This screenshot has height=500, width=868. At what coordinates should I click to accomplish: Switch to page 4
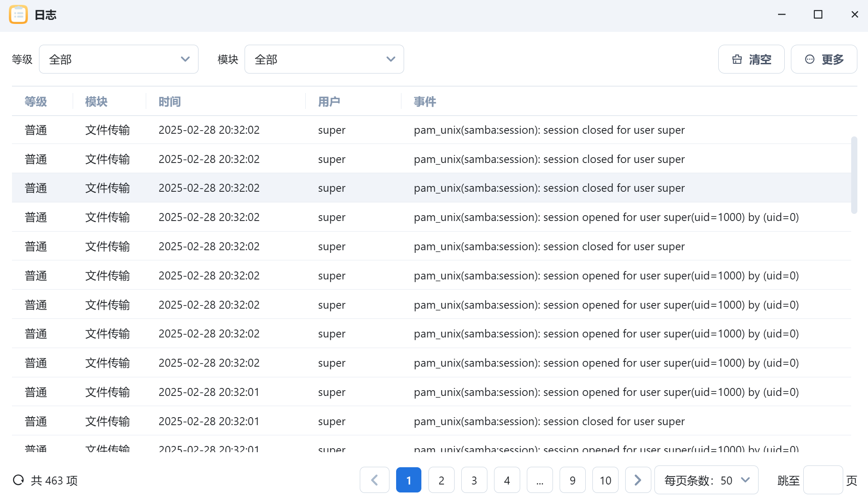click(x=507, y=480)
